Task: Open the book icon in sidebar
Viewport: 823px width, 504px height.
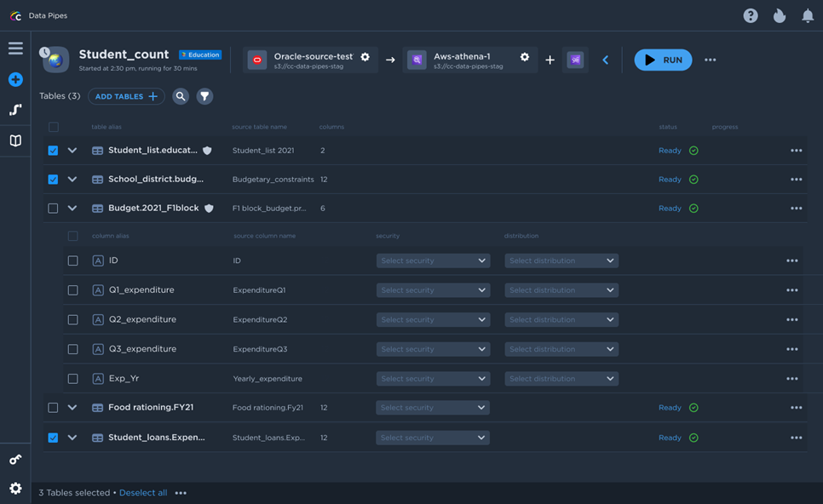Action: coord(15,140)
